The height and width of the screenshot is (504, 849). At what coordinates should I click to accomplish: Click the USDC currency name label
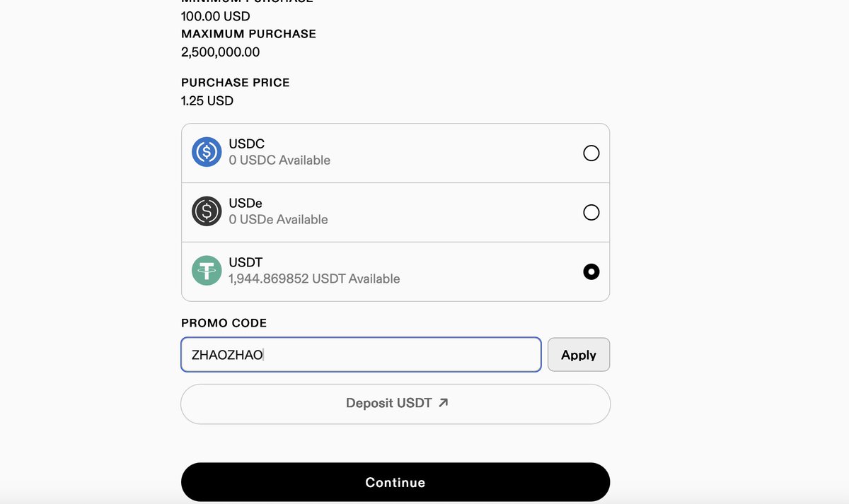247,143
